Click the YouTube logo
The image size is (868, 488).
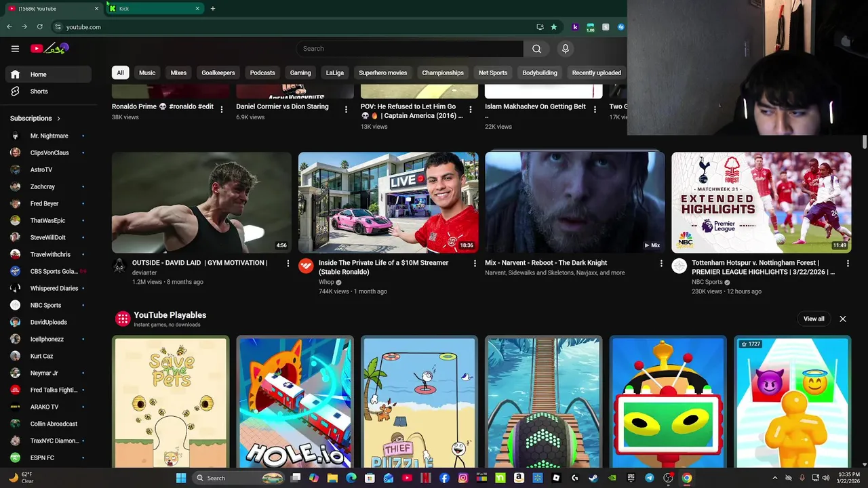pyautogui.click(x=50, y=48)
